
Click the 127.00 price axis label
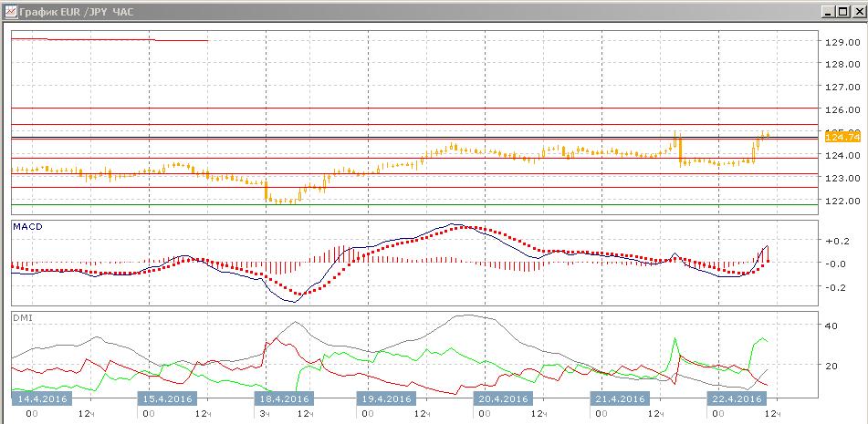[x=842, y=87]
